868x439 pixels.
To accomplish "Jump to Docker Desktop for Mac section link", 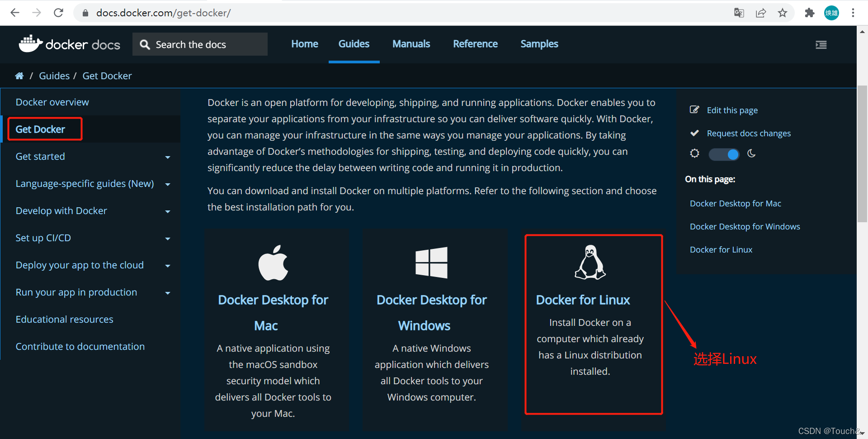I will pyautogui.click(x=736, y=203).
